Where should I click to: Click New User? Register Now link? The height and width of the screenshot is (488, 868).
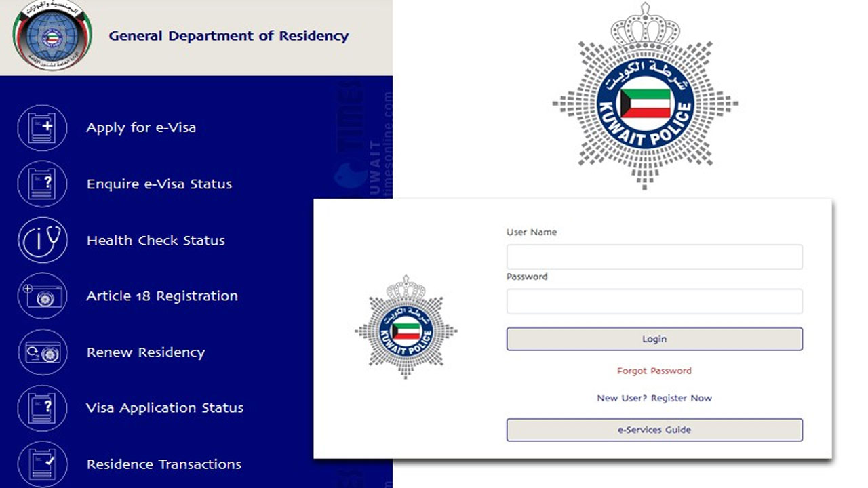point(654,398)
